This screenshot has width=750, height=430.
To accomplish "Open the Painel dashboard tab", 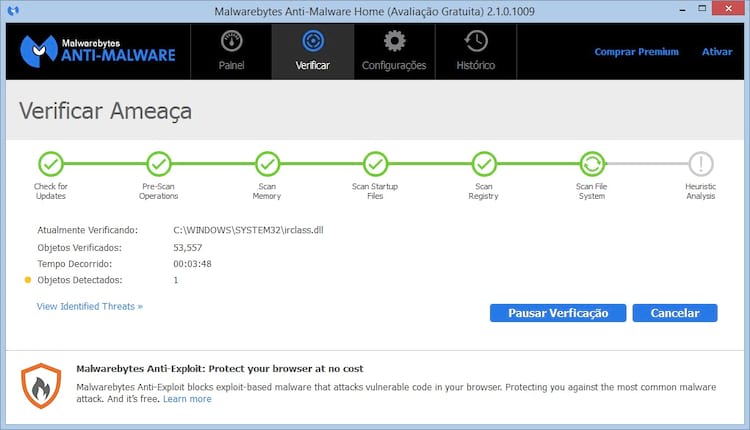I will click(232, 51).
